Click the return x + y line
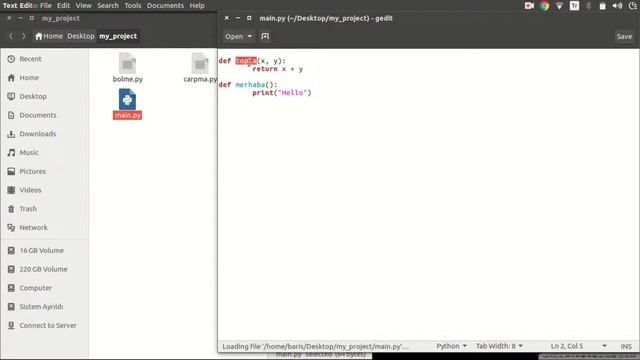640x360 pixels. pos(278,69)
